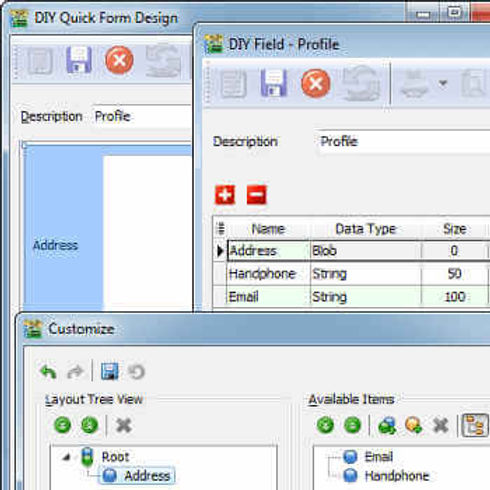Click String data type in Email row
The image size is (490, 490).
click(366, 297)
